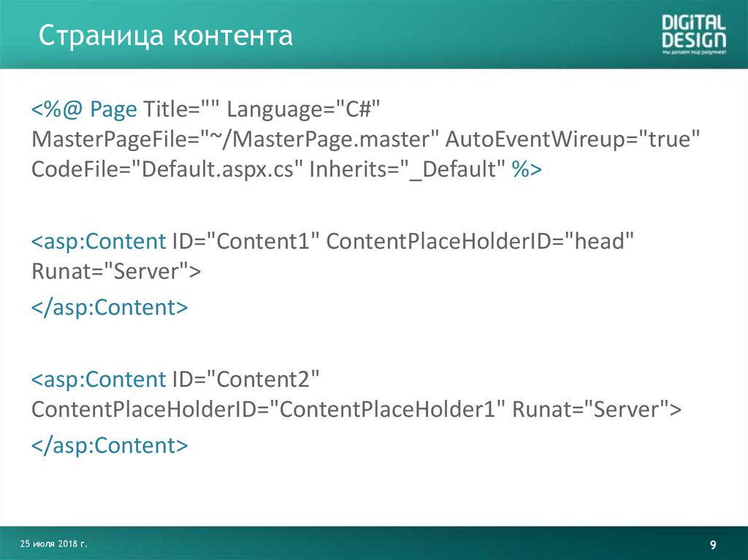Click the MasterPageFile="~/MasterPage.master" attribute
The image size is (748, 560).
[x=234, y=139]
